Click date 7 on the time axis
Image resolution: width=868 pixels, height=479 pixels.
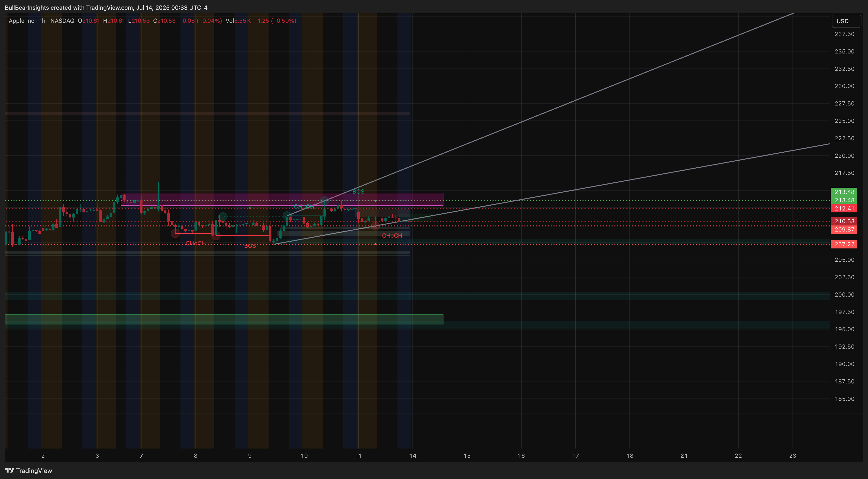pyautogui.click(x=141, y=456)
